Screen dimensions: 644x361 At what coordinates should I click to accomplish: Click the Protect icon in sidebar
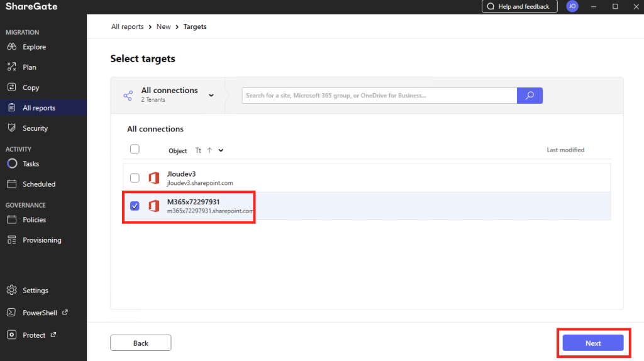11,335
